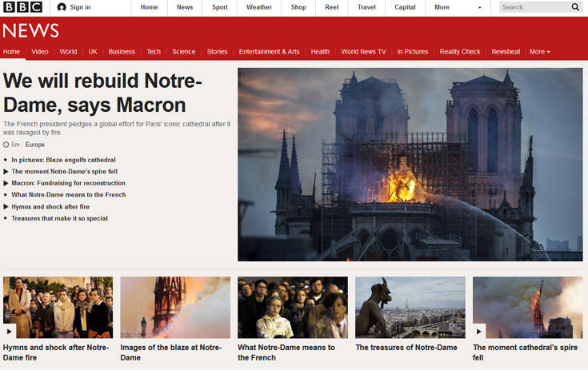Open the More menu in the News navigation
Screen dimensions: 588x370
[540, 52]
